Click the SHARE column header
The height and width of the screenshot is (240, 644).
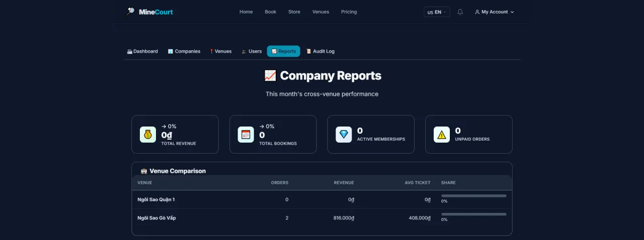[448, 183]
